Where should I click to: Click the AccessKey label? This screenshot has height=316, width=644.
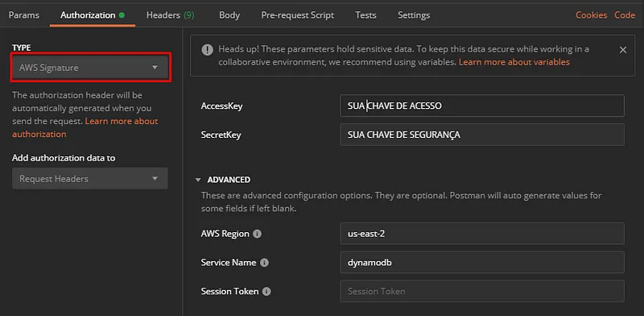coord(222,106)
